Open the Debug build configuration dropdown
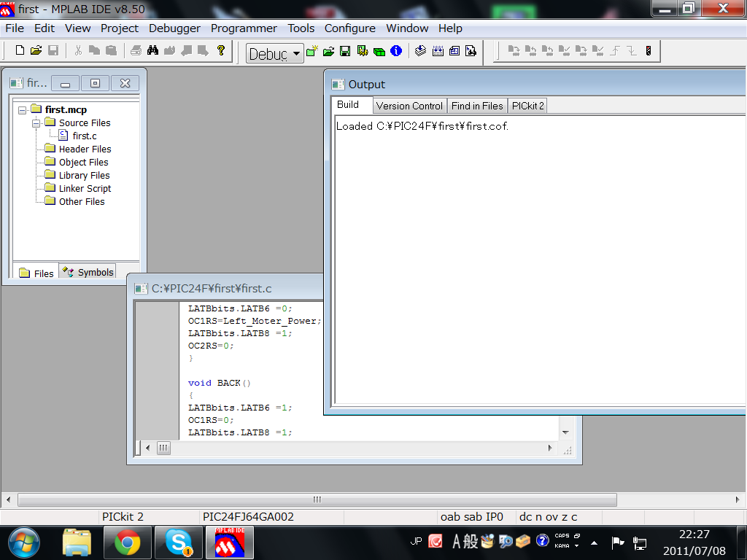The image size is (747, 560). tap(296, 53)
